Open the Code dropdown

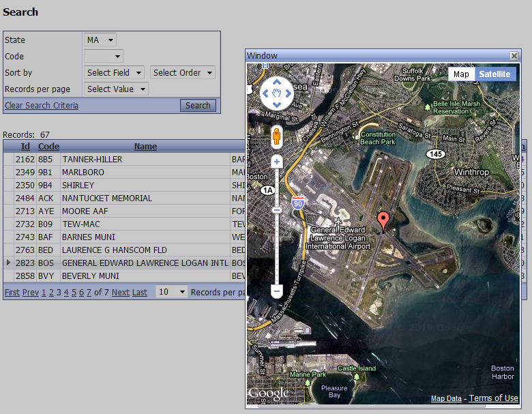(x=104, y=56)
